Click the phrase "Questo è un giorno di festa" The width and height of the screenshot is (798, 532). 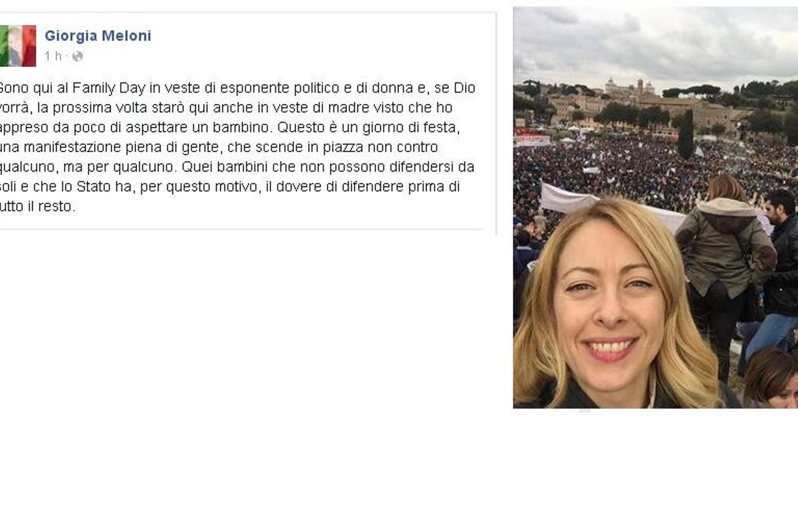368,128
